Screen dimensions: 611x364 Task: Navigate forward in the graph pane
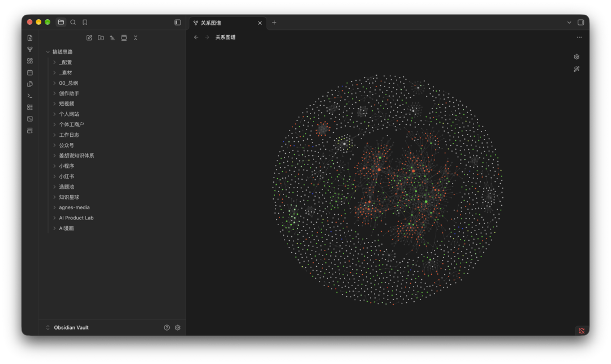(x=207, y=37)
